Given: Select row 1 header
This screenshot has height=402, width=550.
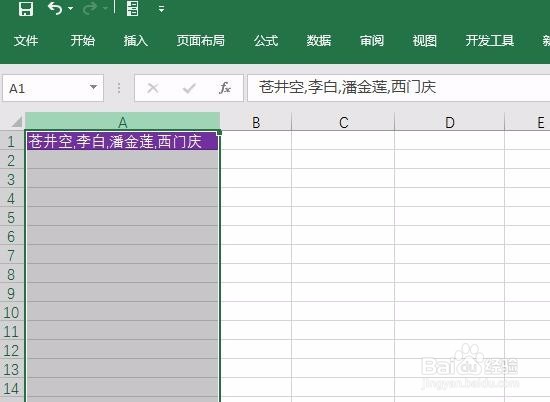Looking at the screenshot, I should (x=11, y=141).
